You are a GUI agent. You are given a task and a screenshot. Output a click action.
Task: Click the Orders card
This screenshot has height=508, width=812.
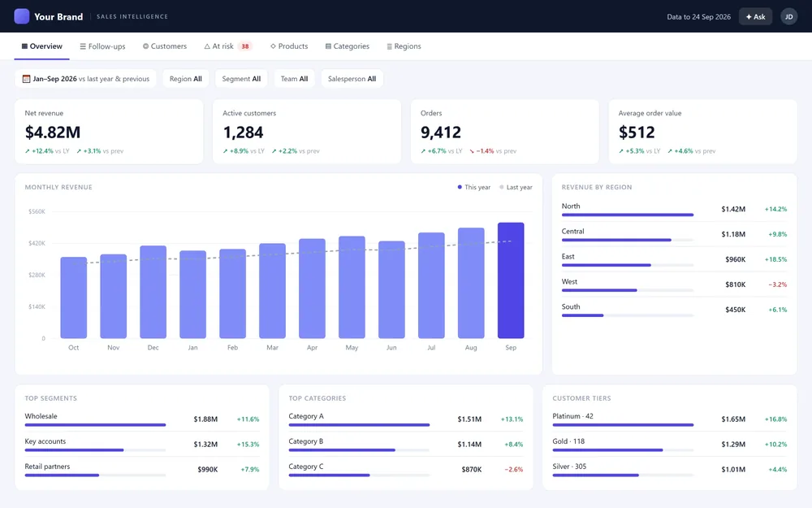pyautogui.click(x=504, y=132)
